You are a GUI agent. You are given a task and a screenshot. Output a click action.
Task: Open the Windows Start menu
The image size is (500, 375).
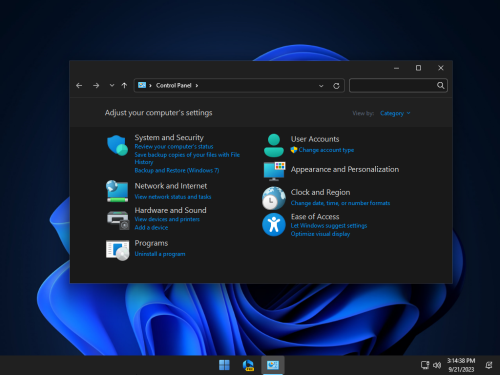pyautogui.click(x=224, y=365)
